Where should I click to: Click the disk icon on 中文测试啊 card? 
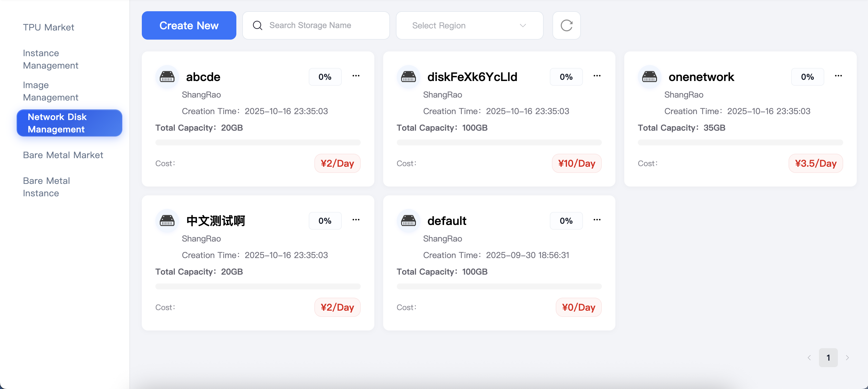point(168,221)
